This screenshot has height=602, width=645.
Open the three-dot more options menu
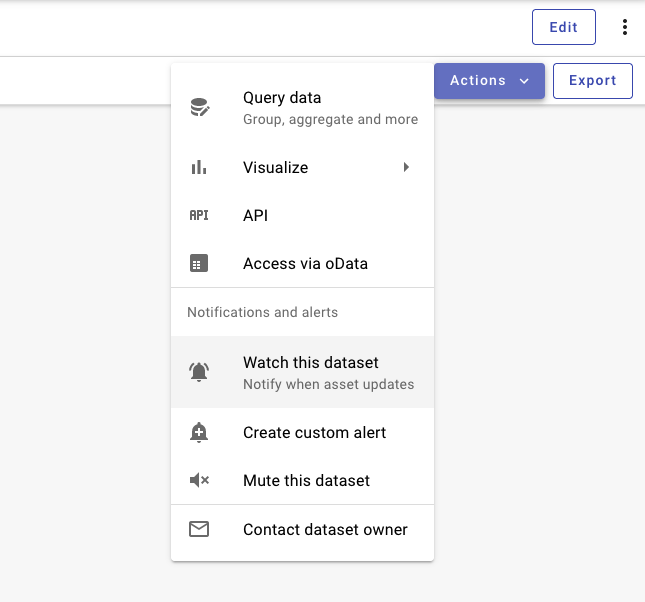(624, 27)
